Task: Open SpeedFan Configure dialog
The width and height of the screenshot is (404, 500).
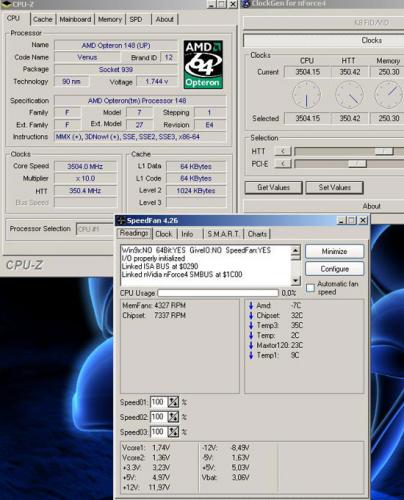Action: click(334, 269)
